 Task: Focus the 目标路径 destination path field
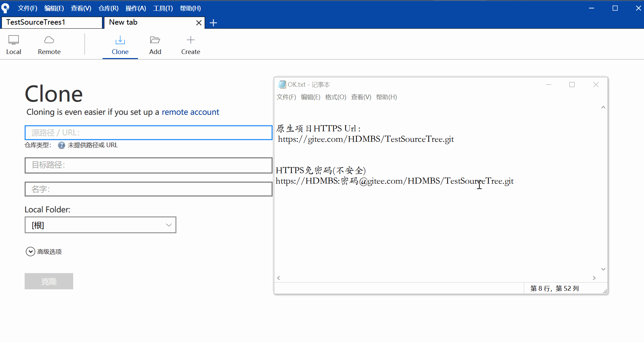148,165
